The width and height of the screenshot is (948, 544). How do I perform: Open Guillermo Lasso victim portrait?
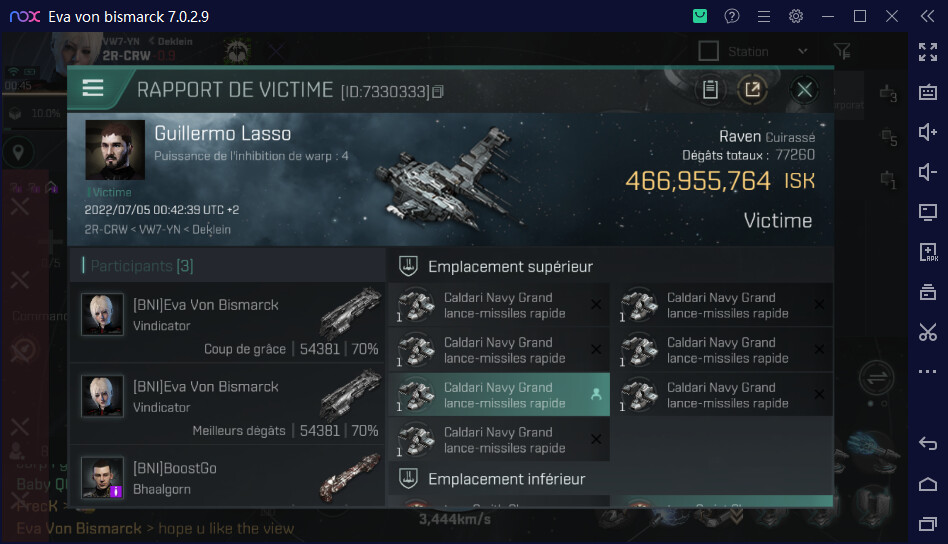pyautogui.click(x=115, y=150)
